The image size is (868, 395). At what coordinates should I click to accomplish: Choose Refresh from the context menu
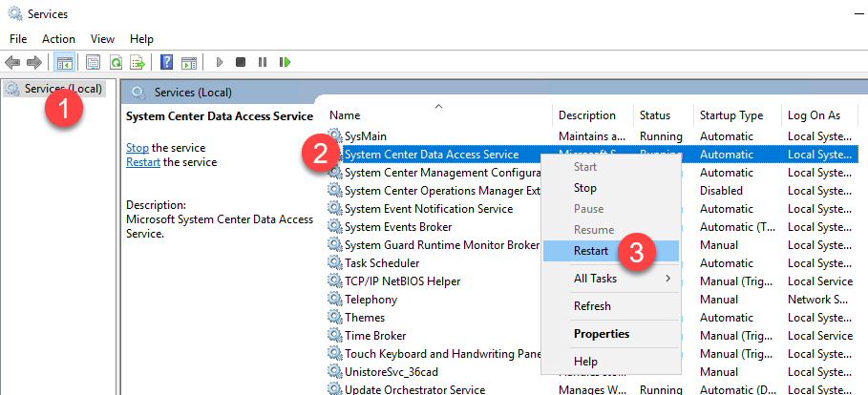[x=610, y=306]
